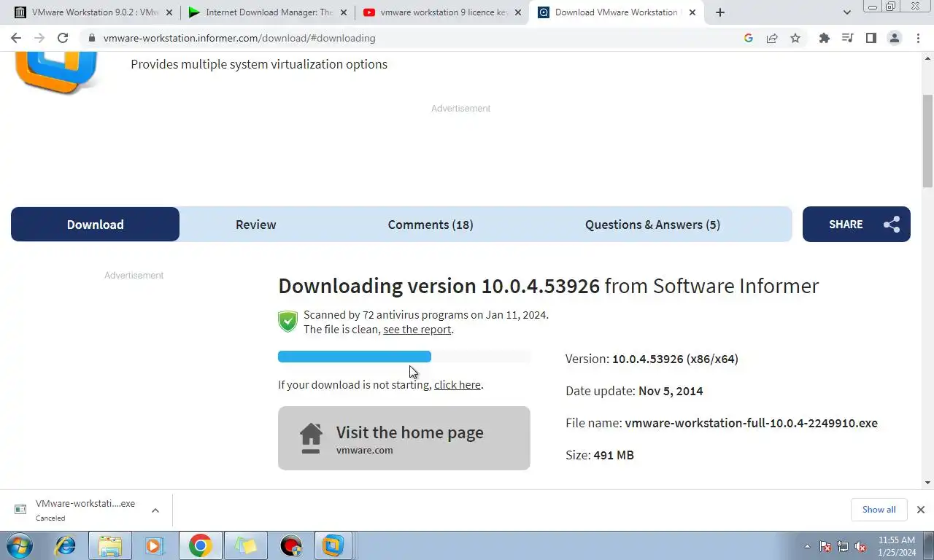Click the VMware Workstation logo image
This screenshot has width=934, height=560.
click(x=57, y=71)
